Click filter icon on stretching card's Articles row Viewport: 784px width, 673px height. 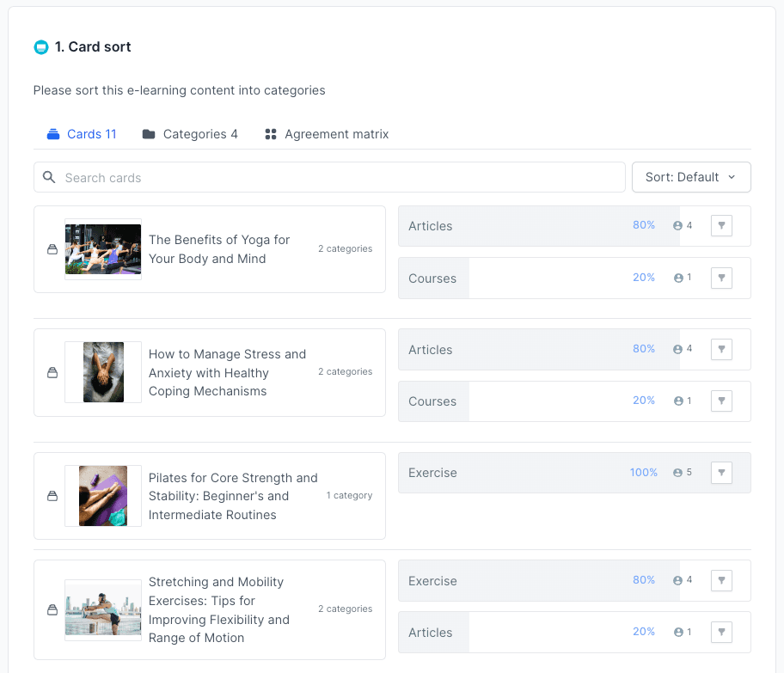721,633
